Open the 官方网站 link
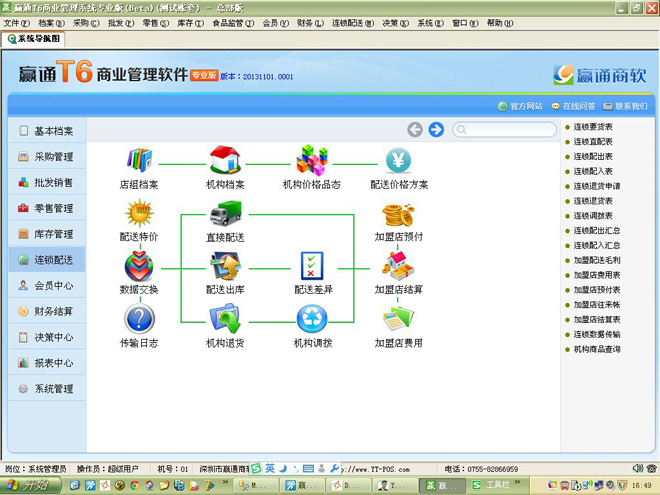The height and width of the screenshot is (495, 660). (520, 106)
